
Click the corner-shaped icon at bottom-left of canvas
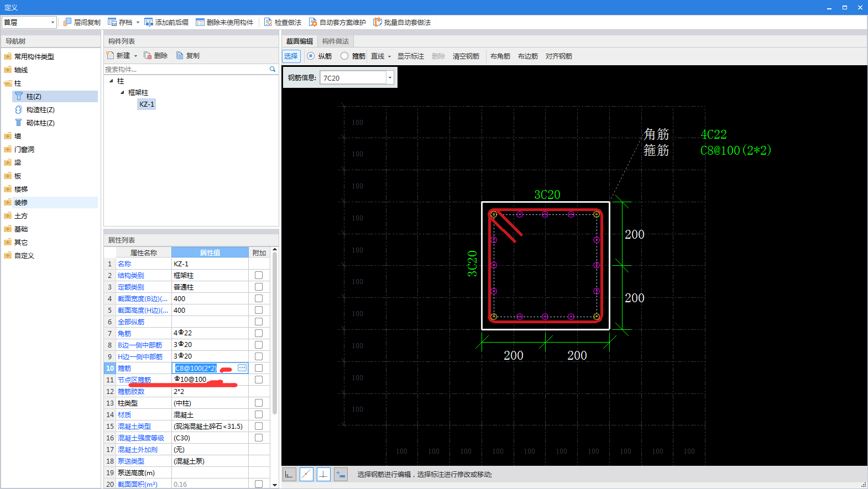pyautogui.click(x=289, y=474)
